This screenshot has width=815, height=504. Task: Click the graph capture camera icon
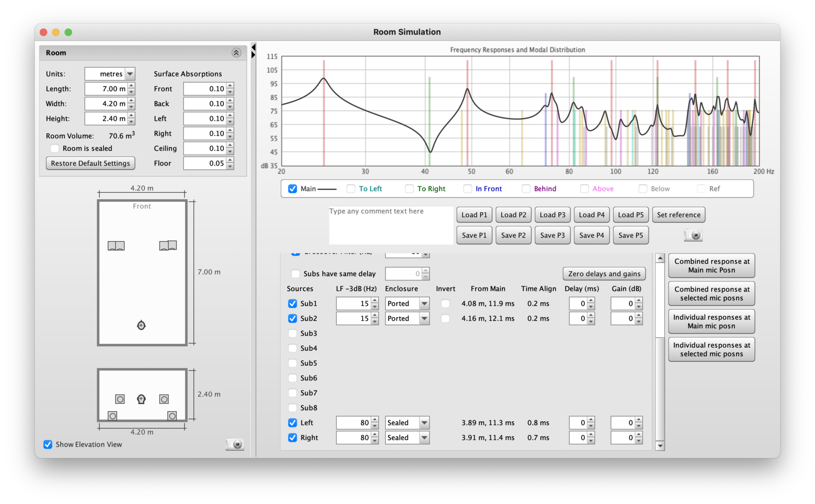pyautogui.click(x=693, y=235)
